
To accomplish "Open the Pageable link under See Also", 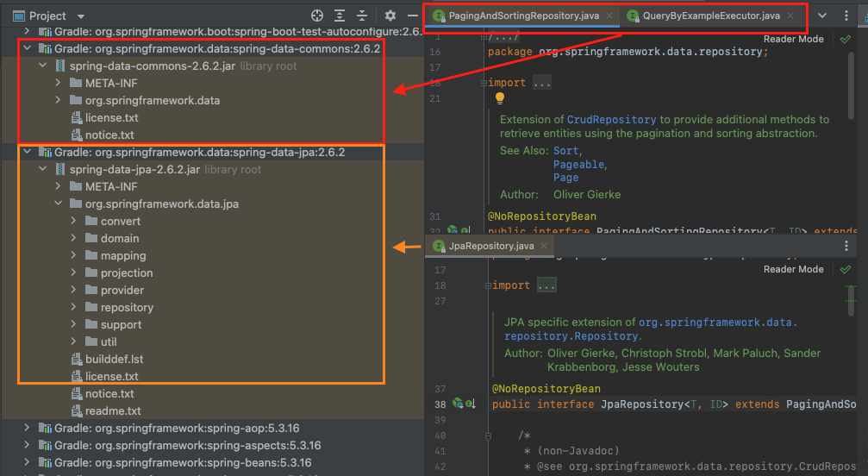I will coord(579,165).
